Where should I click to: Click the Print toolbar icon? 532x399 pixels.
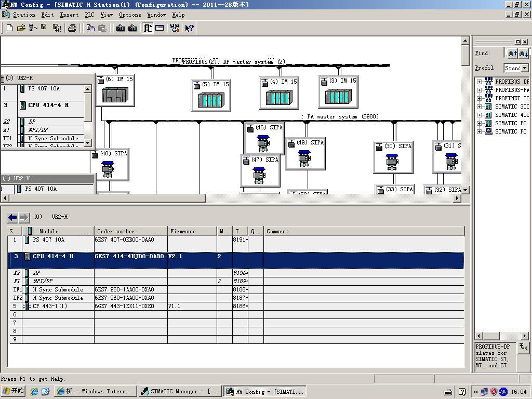(x=72, y=28)
